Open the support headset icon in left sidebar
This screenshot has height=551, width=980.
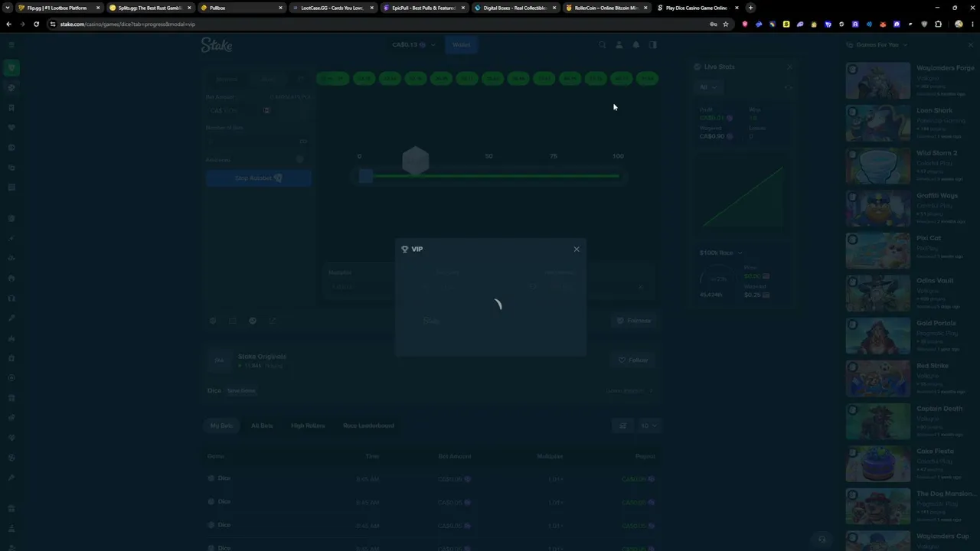pos(11,298)
